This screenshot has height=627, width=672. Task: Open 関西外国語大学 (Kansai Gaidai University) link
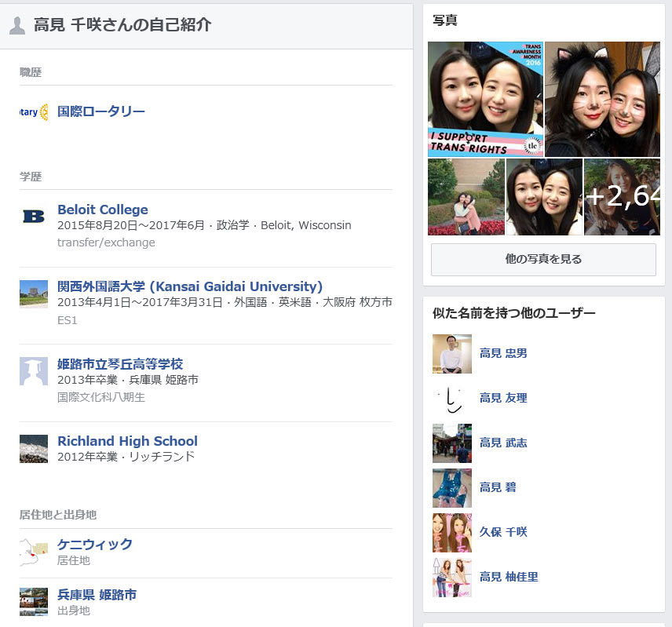coord(190,286)
